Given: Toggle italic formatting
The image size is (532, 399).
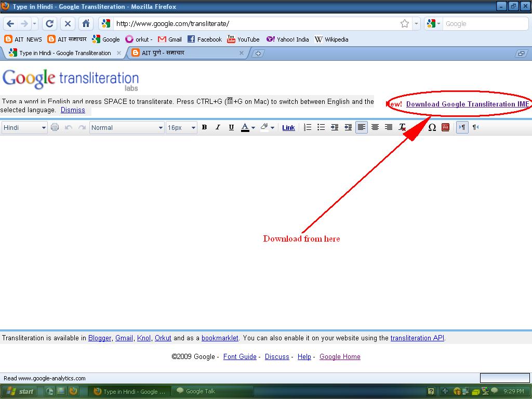Looking at the screenshot, I should pos(218,127).
